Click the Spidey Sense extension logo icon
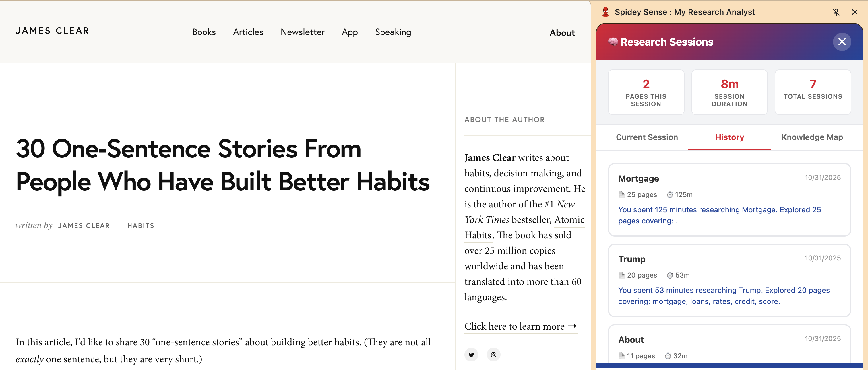Viewport: 868px width, 370px height. coord(606,12)
